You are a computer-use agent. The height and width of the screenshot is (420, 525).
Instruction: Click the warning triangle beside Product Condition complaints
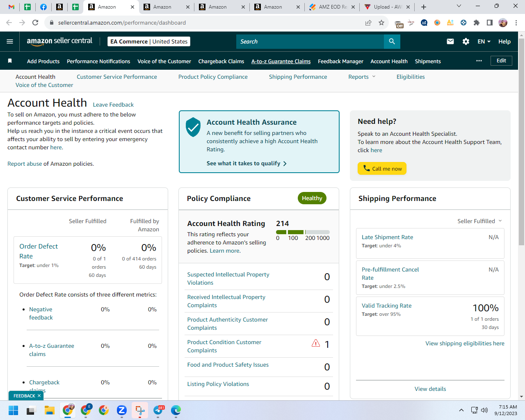(316, 343)
